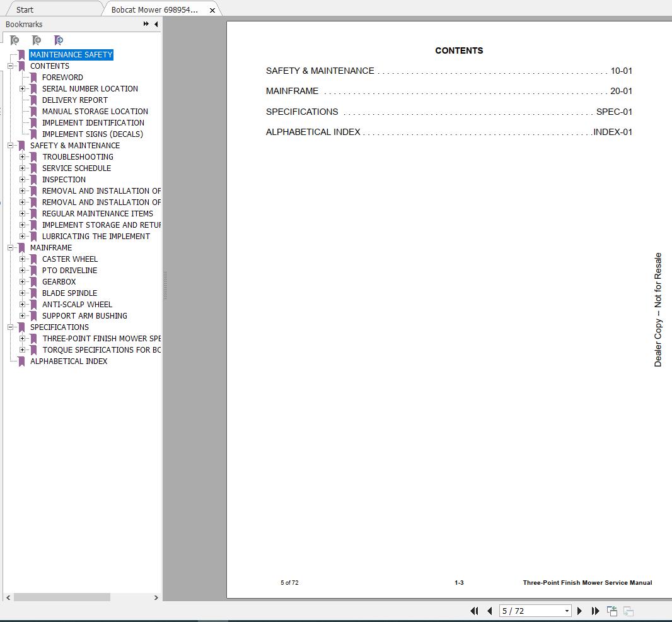Open the MANUAL STORAGE LOCATION bookmark

point(95,112)
